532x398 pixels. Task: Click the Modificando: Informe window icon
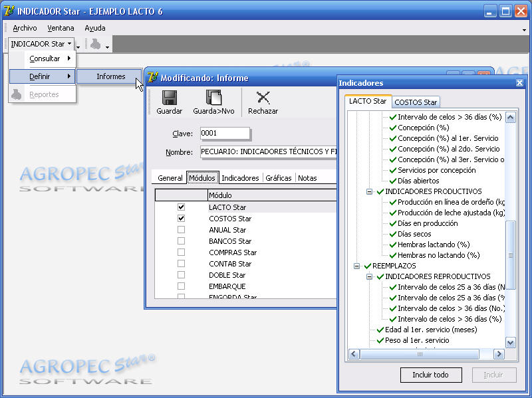[153, 78]
